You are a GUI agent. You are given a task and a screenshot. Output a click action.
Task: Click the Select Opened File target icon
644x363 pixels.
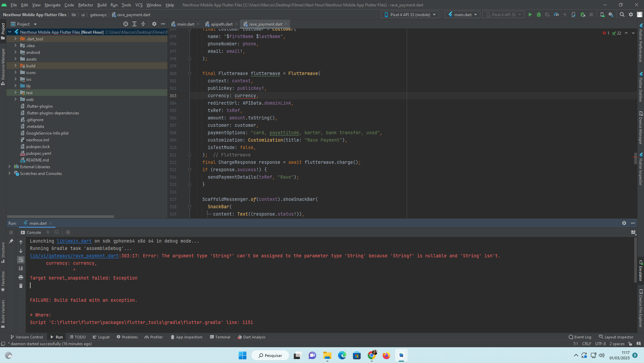126,24
